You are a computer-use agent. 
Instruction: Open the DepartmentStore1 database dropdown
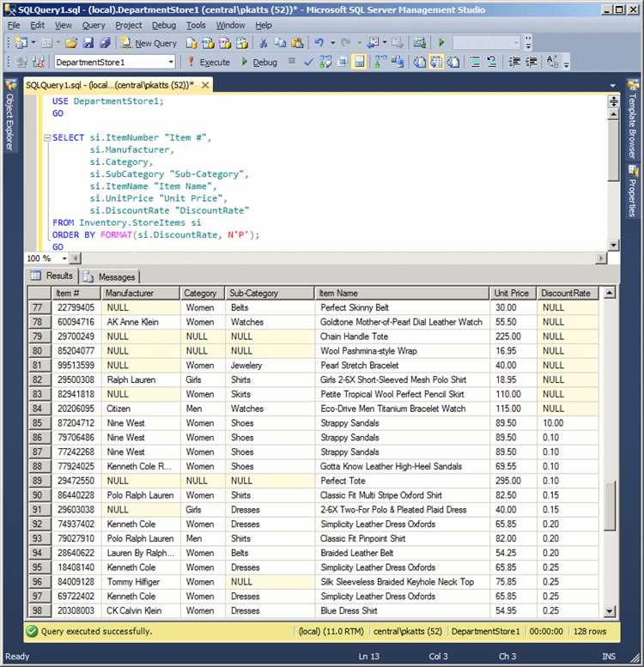pyautogui.click(x=171, y=62)
